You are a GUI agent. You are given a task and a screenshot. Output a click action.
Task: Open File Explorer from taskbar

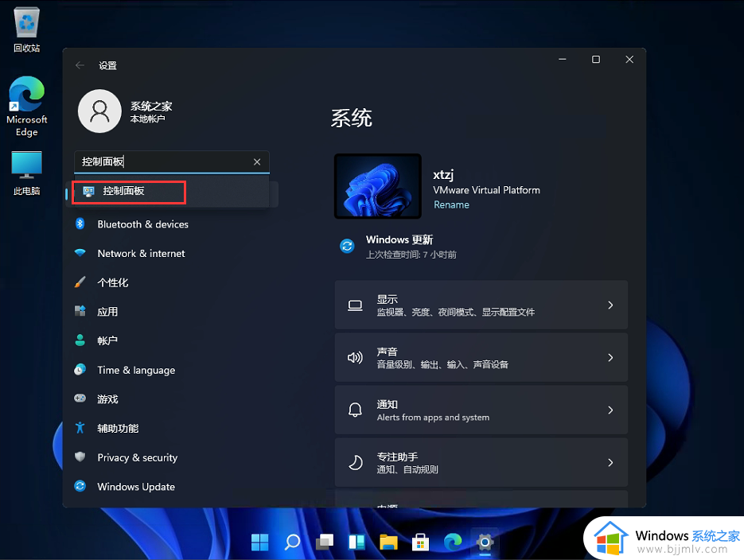pos(388,542)
